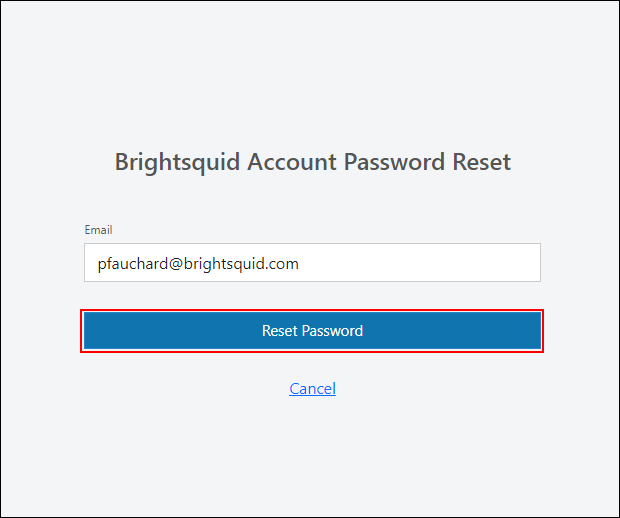
Task: Click the small Email caption text
Action: 98,230
